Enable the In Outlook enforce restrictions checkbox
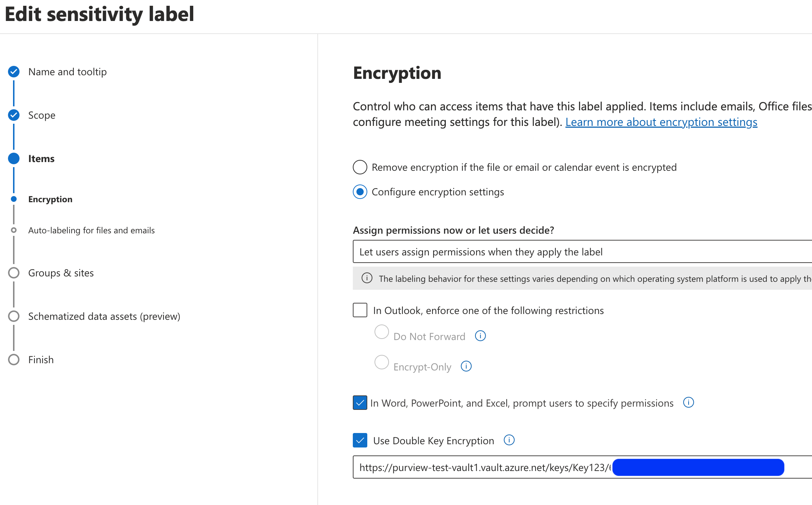 tap(360, 310)
